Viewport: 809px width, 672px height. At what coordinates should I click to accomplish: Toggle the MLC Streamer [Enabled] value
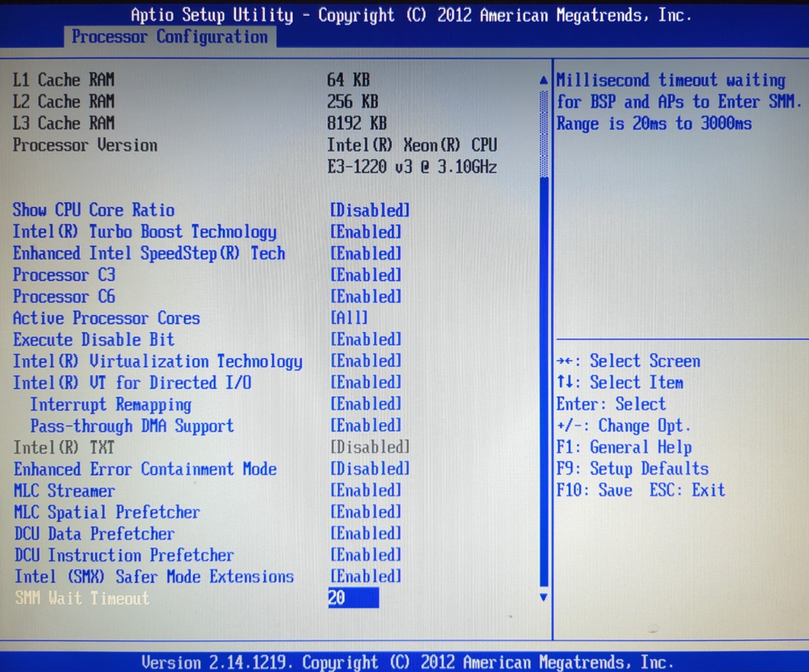click(x=366, y=491)
